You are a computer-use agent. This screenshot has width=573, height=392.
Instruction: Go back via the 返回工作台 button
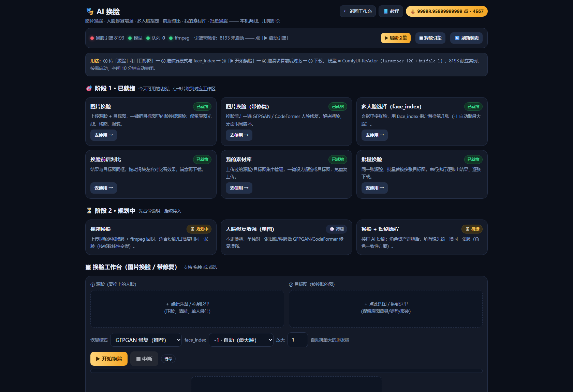point(358,11)
